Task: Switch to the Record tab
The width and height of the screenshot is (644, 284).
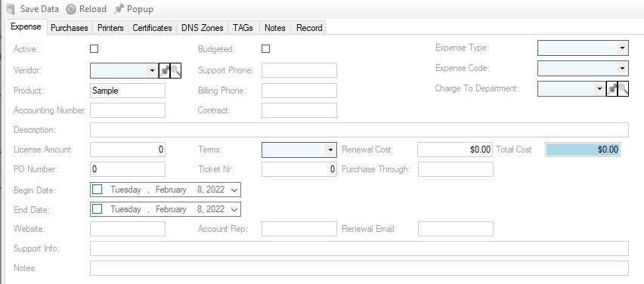Action: [309, 28]
